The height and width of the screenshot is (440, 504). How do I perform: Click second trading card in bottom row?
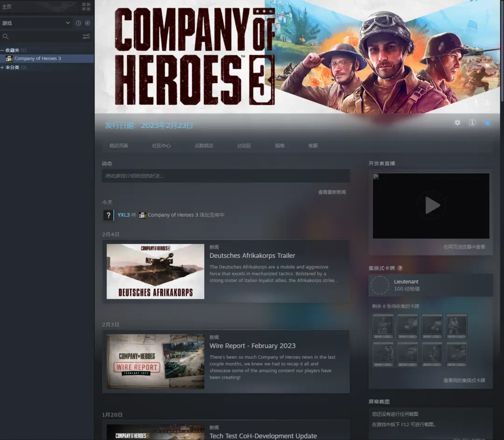tap(407, 355)
